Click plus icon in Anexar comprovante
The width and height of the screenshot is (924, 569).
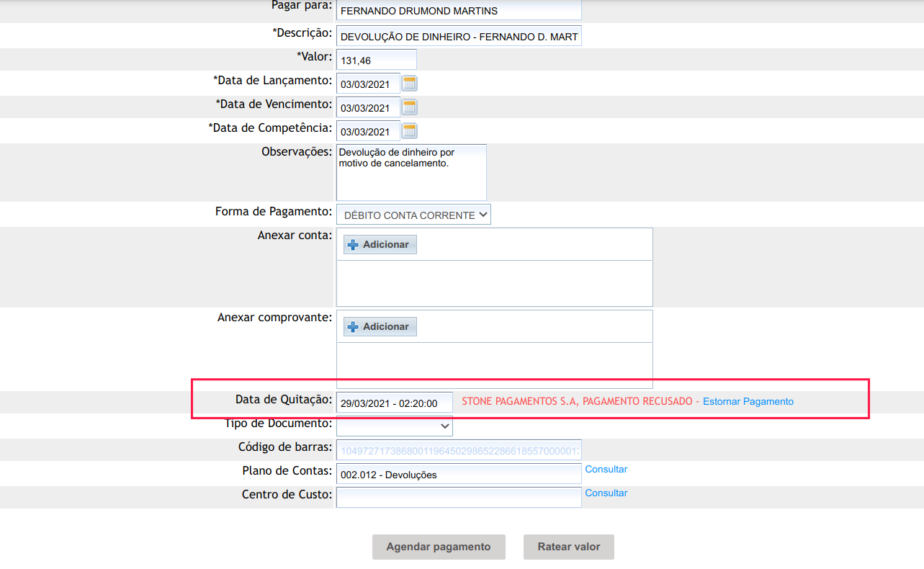coord(353,327)
